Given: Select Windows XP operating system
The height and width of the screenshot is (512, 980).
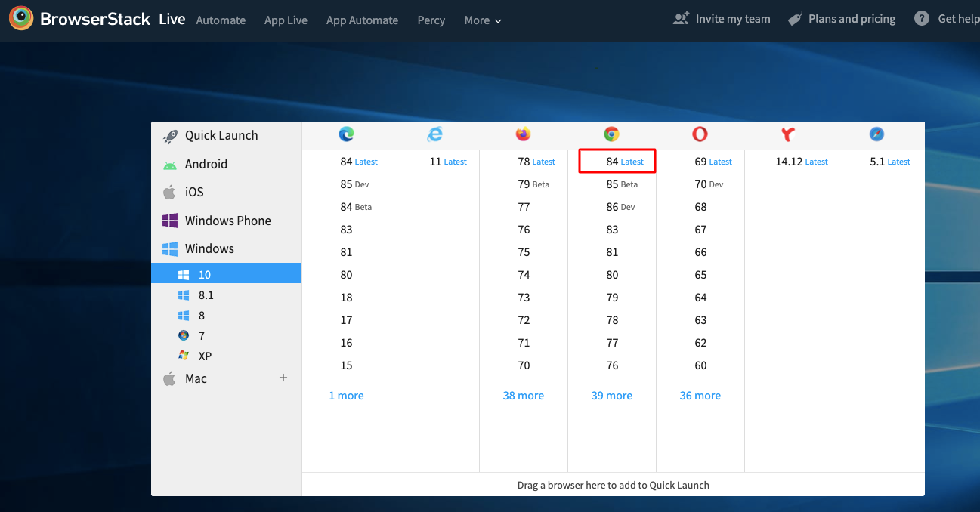Looking at the screenshot, I should [x=205, y=356].
